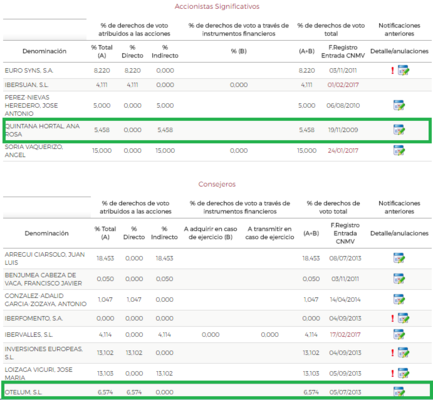Select OTELUM, S.L. name
433x400 pixels.
coord(23,392)
